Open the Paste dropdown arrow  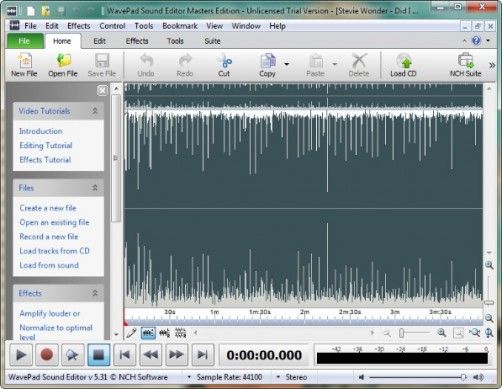(335, 64)
